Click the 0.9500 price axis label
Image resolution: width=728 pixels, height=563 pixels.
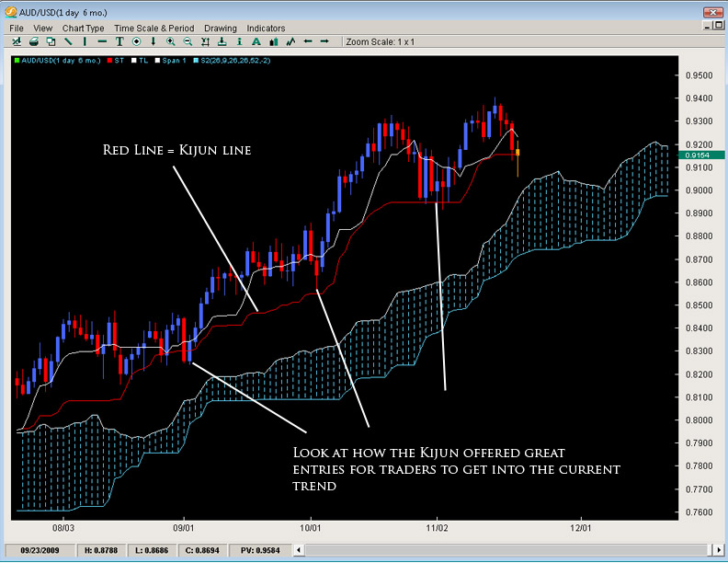click(699, 75)
